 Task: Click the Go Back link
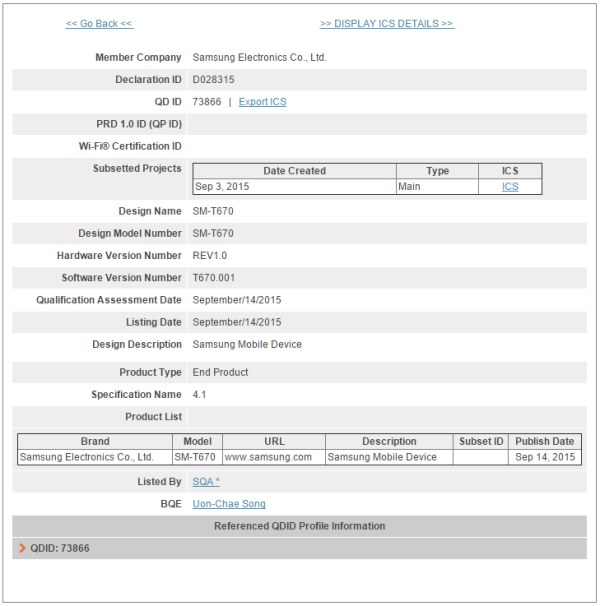click(99, 23)
